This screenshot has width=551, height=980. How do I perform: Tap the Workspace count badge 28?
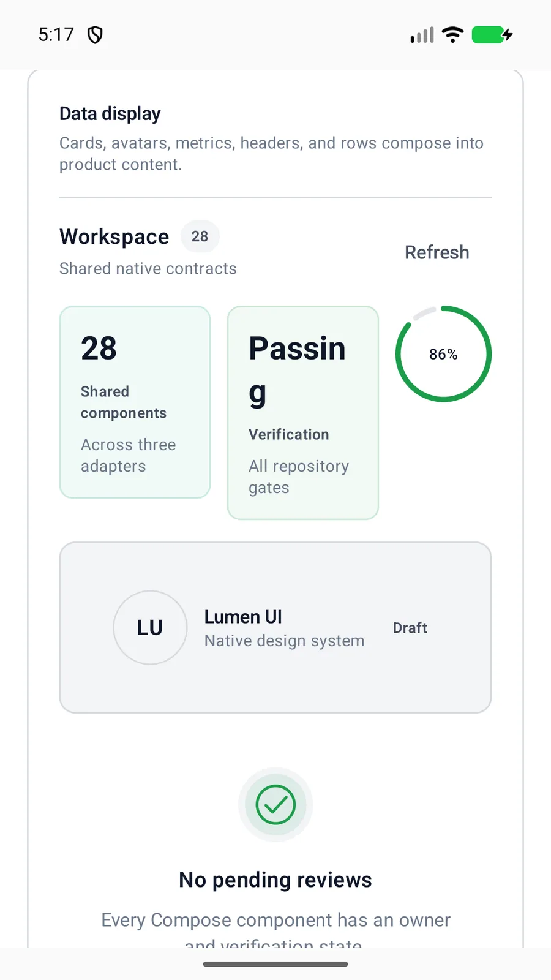click(x=200, y=236)
